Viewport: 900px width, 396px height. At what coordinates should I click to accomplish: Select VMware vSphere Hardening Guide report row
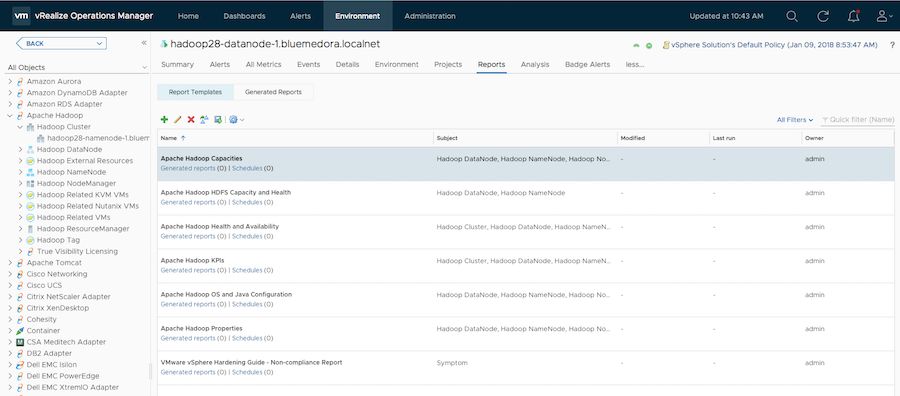(x=525, y=368)
